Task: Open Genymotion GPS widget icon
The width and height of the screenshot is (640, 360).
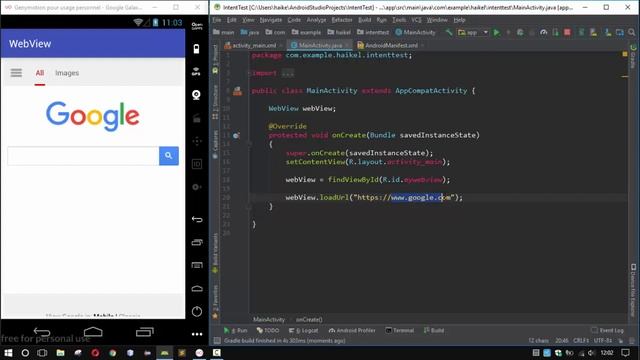Action: (196, 71)
